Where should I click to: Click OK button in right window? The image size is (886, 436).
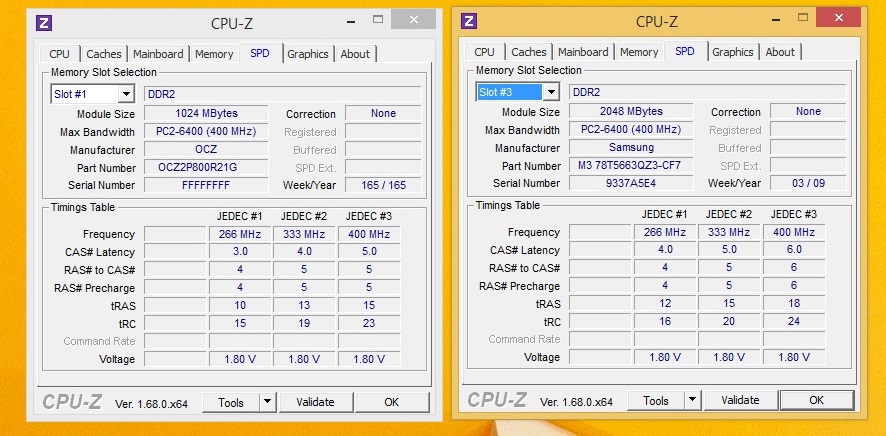click(816, 400)
